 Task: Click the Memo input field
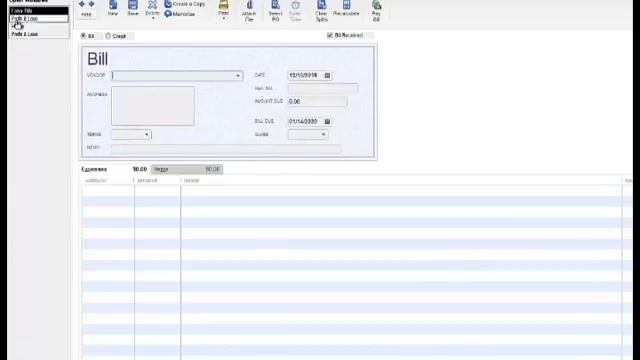click(226, 149)
